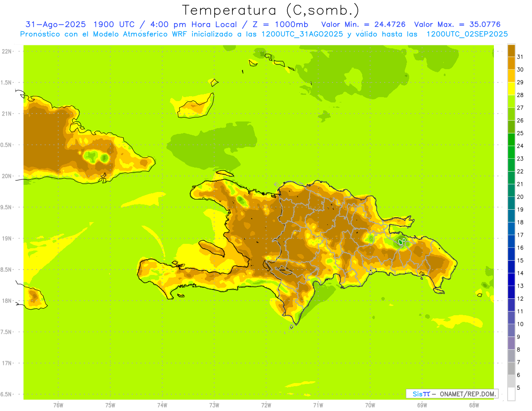Click the "Valor Max. = 35.0776" readout
Image resolution: width=532 pixels, height=411 pixels.
click(x=458, y=24)
